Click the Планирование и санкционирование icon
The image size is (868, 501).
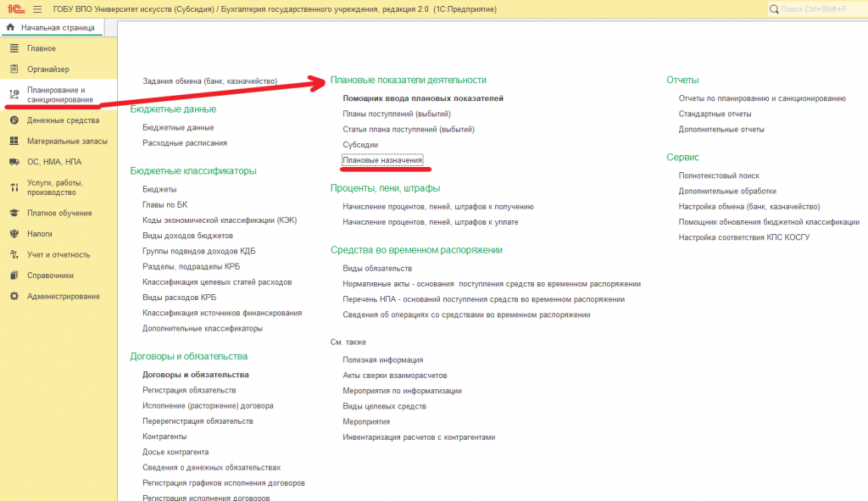14,95
